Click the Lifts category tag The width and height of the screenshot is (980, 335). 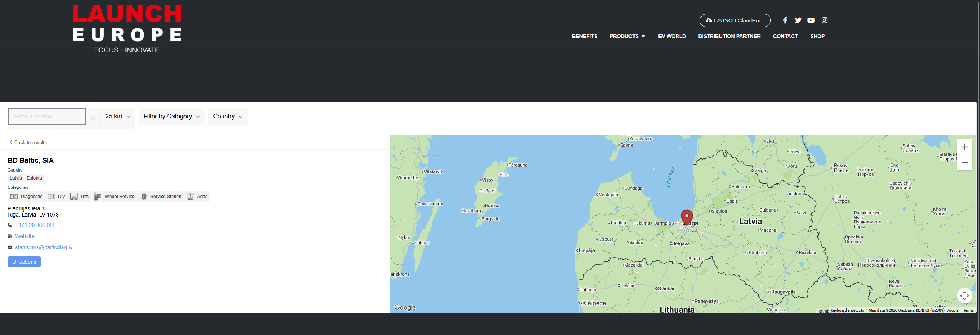coord(79,197)
